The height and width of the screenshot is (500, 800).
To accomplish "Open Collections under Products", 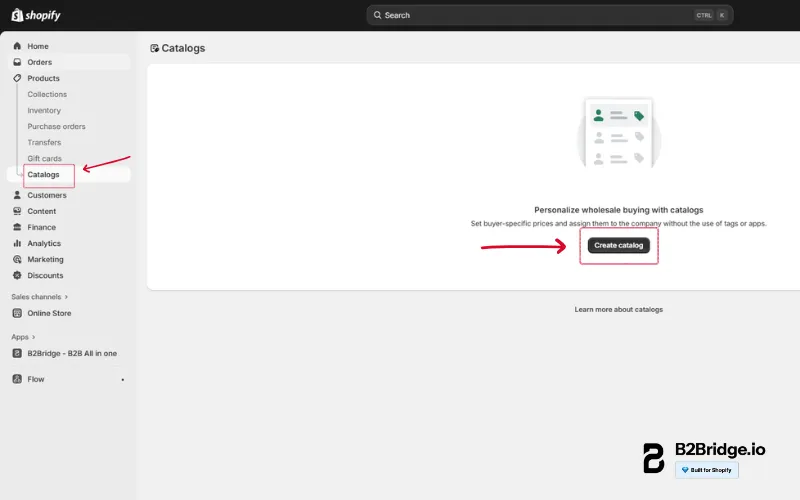I will 47,94.
